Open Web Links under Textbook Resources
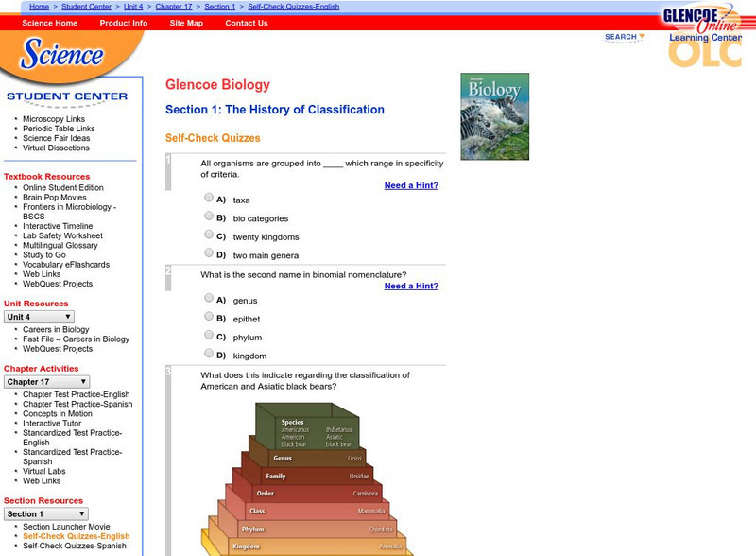756x556 pixels. coord(42,274)
